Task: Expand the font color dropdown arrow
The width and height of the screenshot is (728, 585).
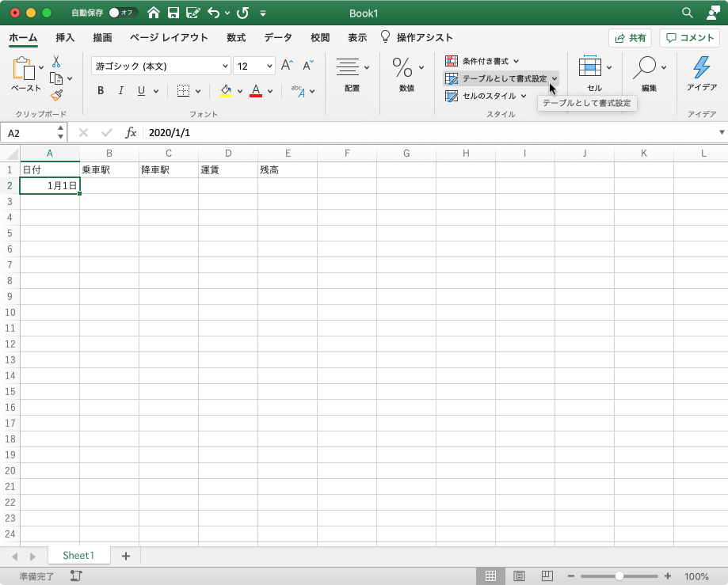Action: coord(270,91)
